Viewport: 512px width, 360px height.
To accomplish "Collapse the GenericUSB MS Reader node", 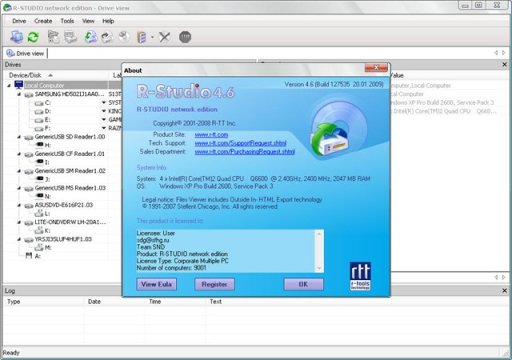I will click(x=19, y=188).
